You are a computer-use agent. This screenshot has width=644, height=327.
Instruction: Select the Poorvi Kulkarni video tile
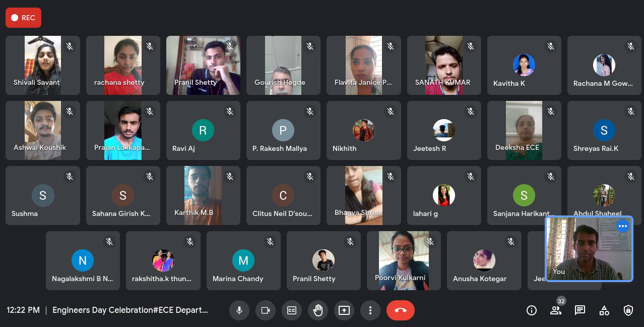coord(404,260)
